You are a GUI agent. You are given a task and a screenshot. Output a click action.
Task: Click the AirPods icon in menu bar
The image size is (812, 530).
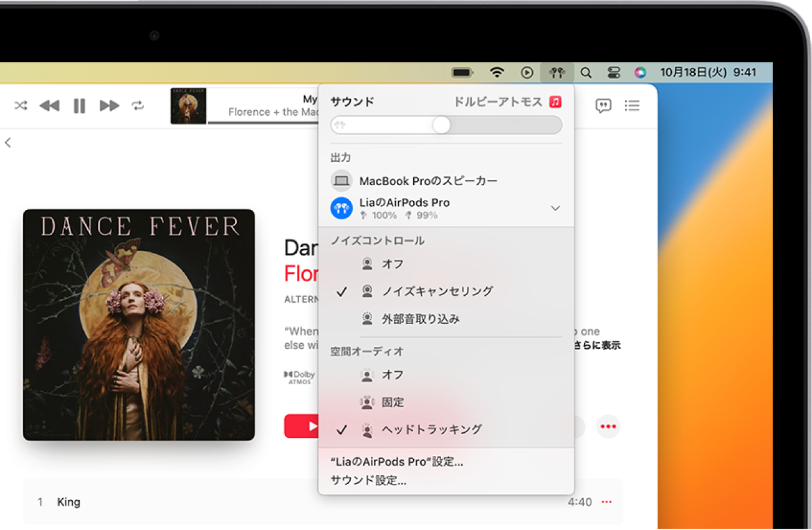tap(556, 72)
